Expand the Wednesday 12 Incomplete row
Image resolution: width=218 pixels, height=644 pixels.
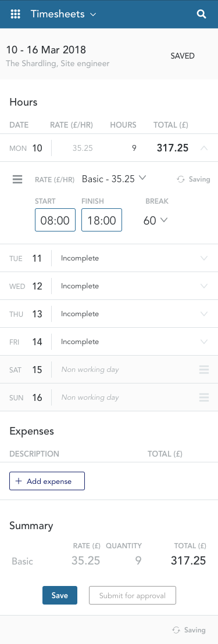109,286
